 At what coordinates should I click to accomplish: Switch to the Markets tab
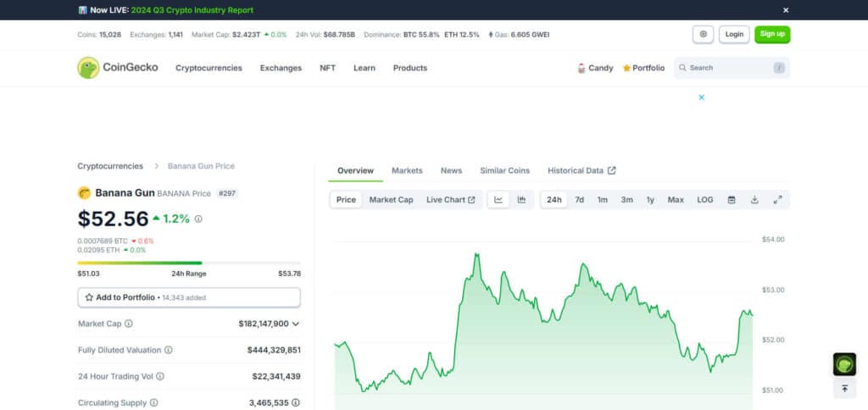tap(407, 170)
